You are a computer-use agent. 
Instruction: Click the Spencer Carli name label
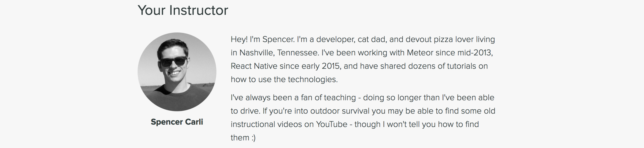(x=177, y=122)
